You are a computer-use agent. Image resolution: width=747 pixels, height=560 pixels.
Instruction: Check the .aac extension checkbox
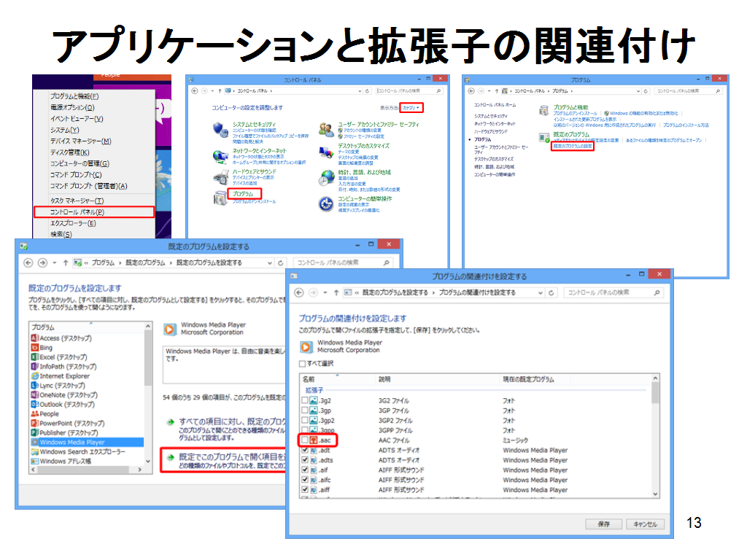pyautogui.click(x=305, y=440)
